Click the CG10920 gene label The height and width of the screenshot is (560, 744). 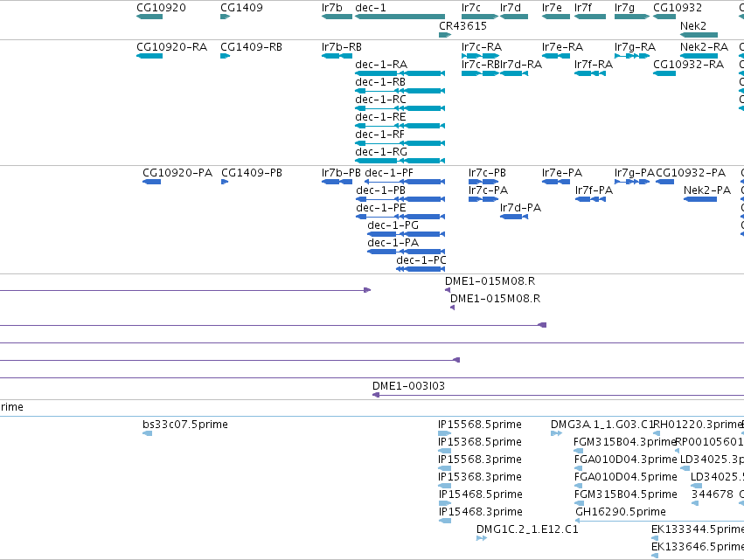161,8
